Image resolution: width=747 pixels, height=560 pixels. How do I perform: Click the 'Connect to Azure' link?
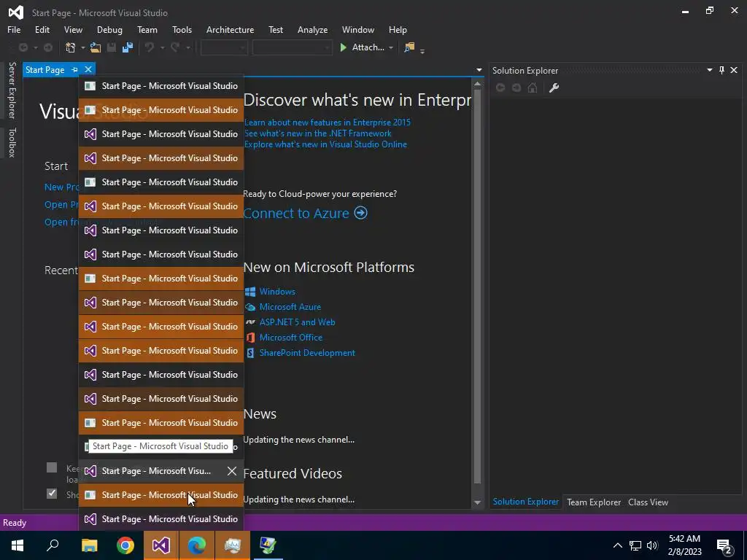(x=296, y=213)
